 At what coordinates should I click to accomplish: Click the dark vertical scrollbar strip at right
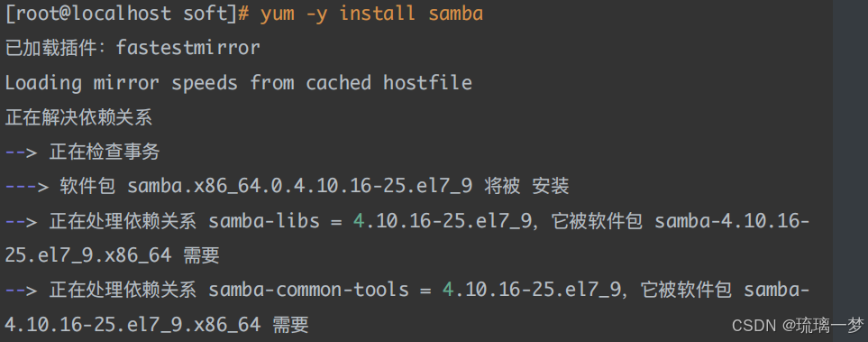[850, 171]
